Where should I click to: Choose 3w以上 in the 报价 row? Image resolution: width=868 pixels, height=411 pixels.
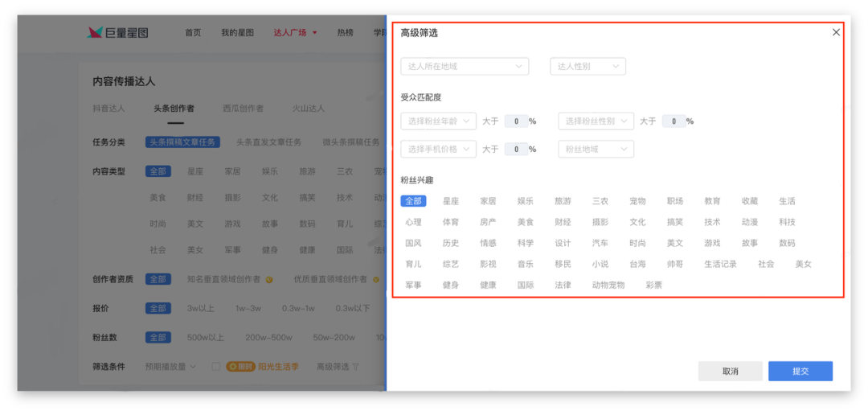click(x=200, y=309)
